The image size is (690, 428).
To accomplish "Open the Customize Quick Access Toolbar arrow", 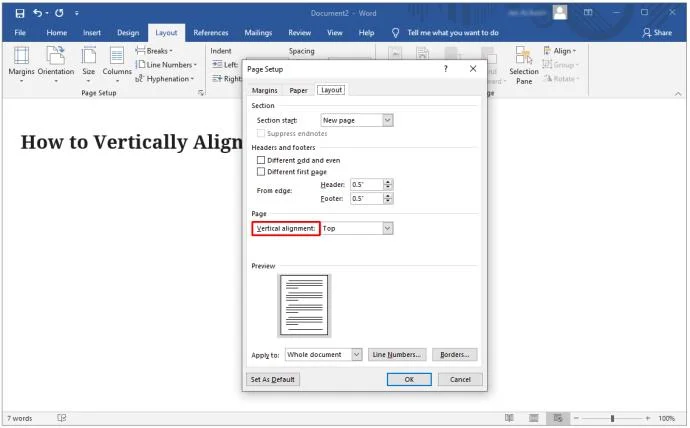I will click(77, 13).
